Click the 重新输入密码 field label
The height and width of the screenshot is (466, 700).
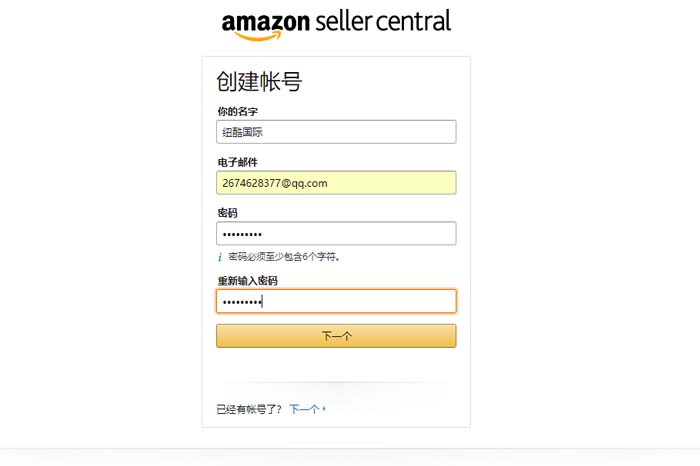pos(247,281)
